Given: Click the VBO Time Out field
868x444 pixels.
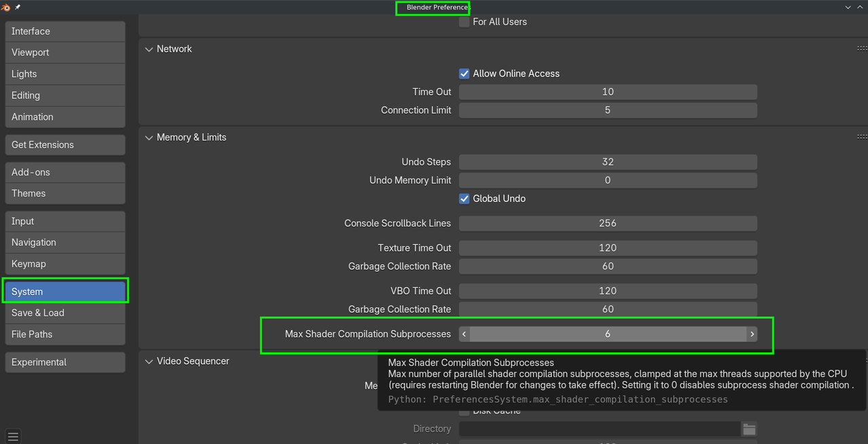Looking at the screenshot, I should pyautogui.click(x=608, y=291).
